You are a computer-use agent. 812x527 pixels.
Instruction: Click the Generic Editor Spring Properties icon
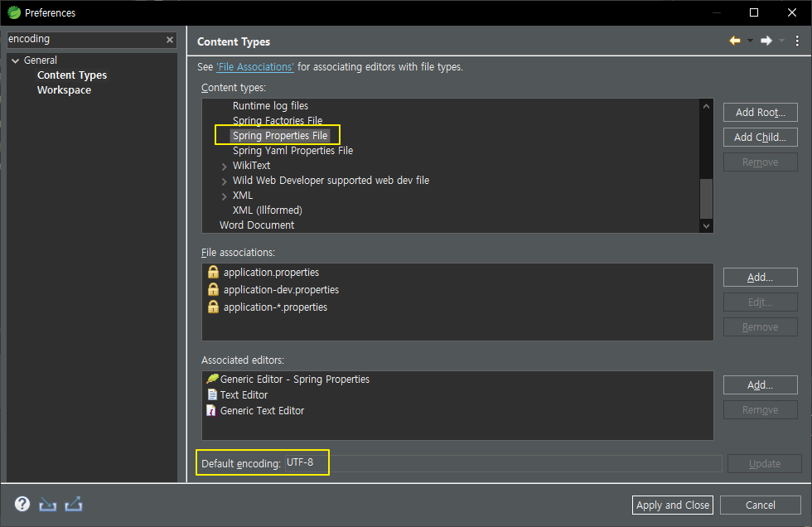tap(212, 379)
